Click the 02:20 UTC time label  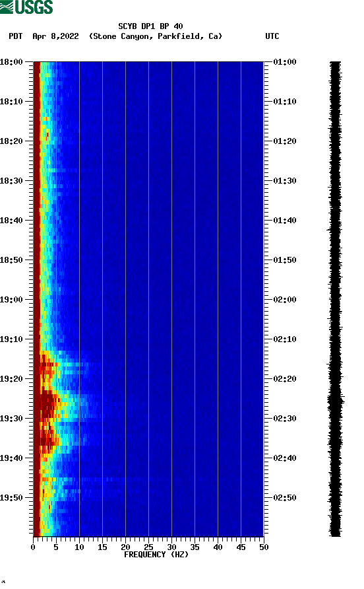(285, 379)
